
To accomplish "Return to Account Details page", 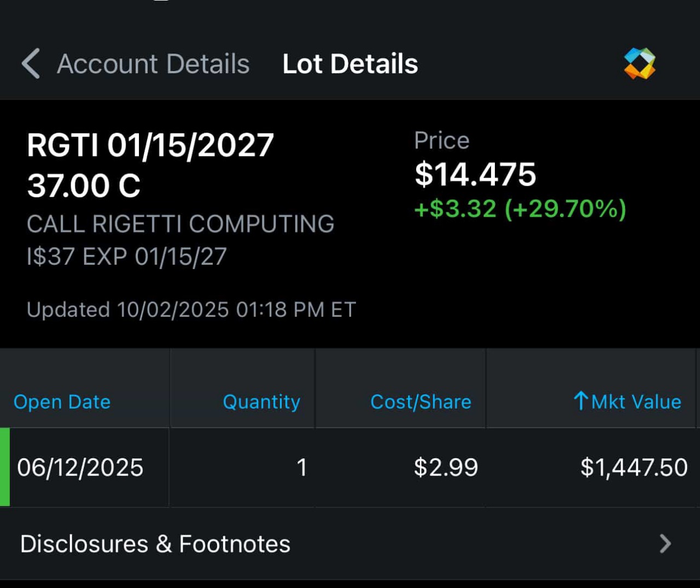I will point(153,63).
